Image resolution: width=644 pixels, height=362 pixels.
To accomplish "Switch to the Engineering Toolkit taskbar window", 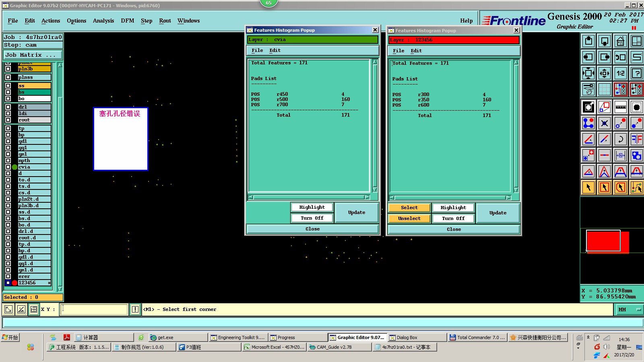I will 237,337.
